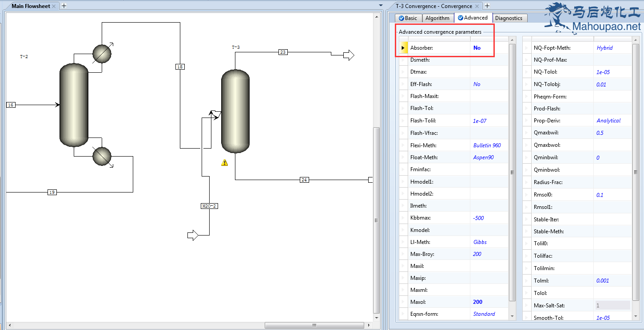Switch to the Basic tab
Viewport: 644px width, 330px height.
tap(408, 18)
